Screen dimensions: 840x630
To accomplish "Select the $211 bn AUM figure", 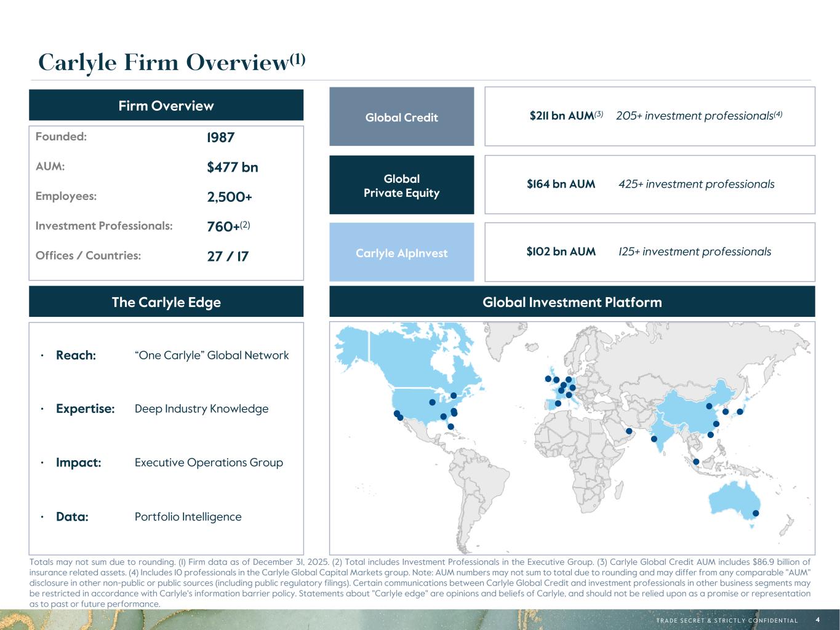I will click(561, 116).
